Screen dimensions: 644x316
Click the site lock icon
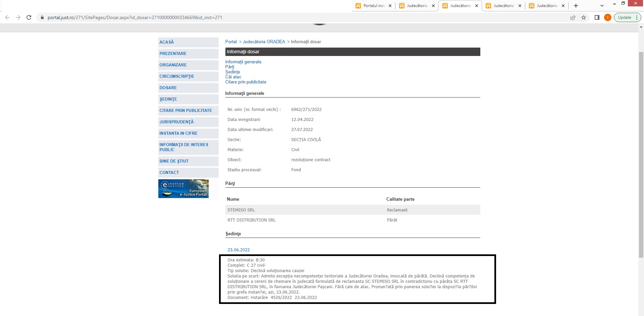pyautogui.click(x=42, y=17)
